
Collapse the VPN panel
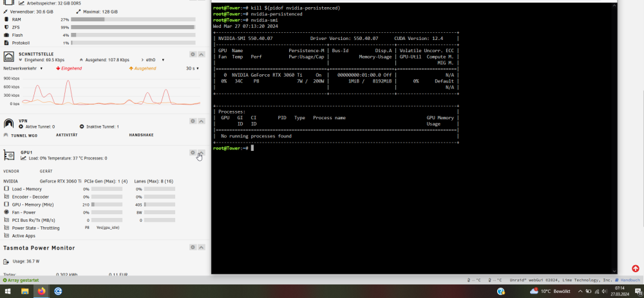201,121
